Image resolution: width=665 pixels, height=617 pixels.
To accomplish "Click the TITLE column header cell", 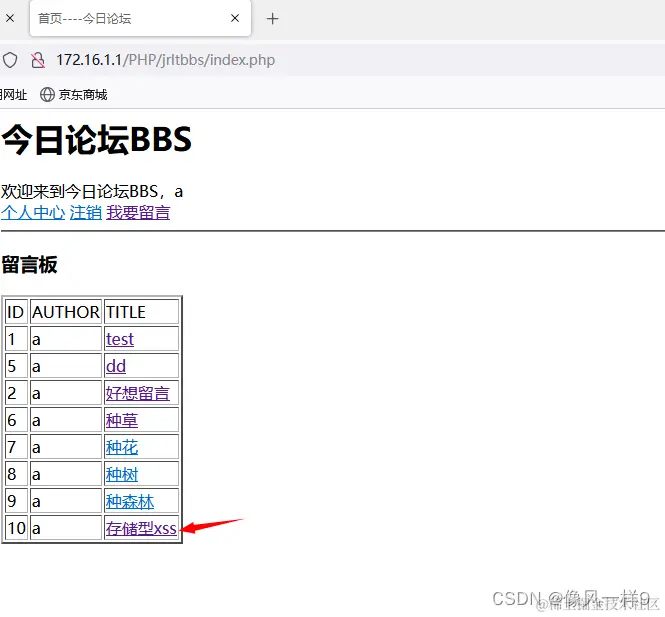I will tap(142, 312).
